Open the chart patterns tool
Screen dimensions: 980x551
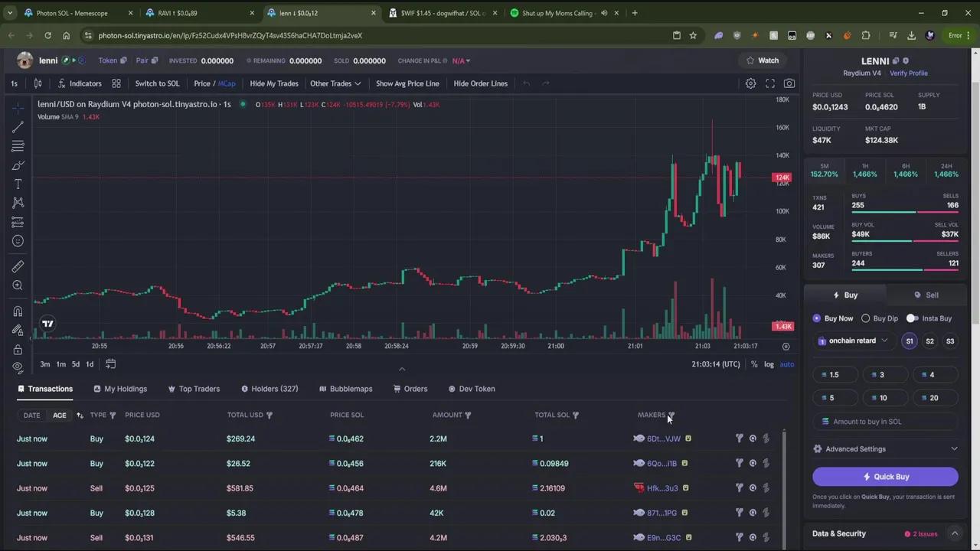(18, 203)
